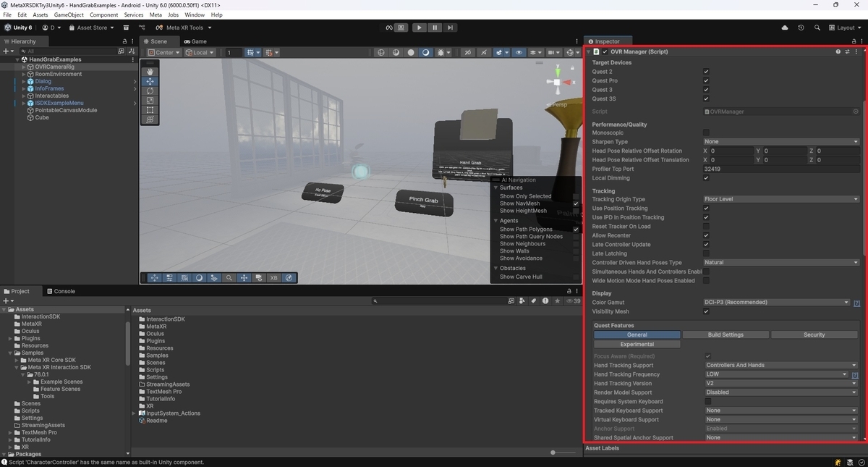Click the Pause button
This screenshot has width=868, height=467.
click(434, 28)
